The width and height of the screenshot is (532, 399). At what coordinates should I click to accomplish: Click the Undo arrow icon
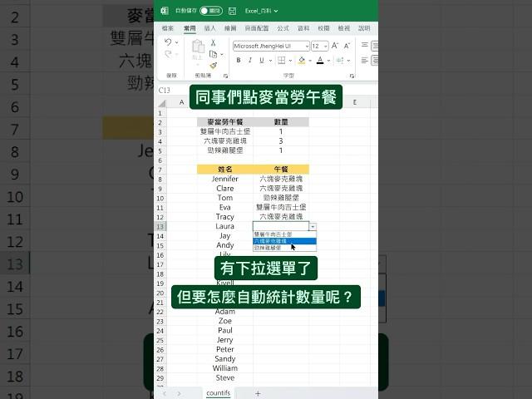point(168,42)
